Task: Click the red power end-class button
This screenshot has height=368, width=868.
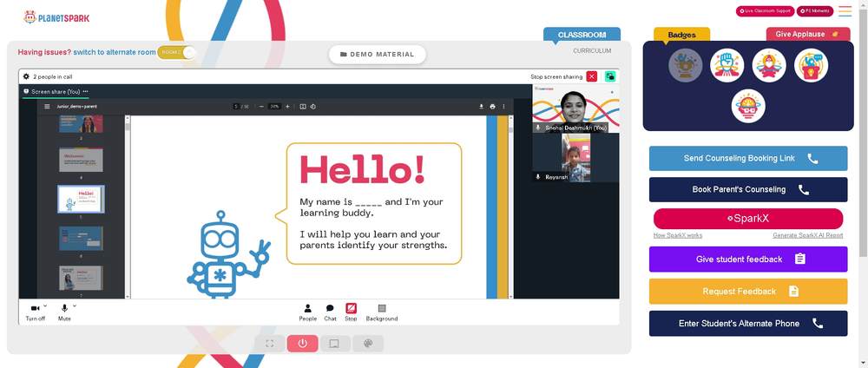Action: pyautogui.click(x=302, y=344)
